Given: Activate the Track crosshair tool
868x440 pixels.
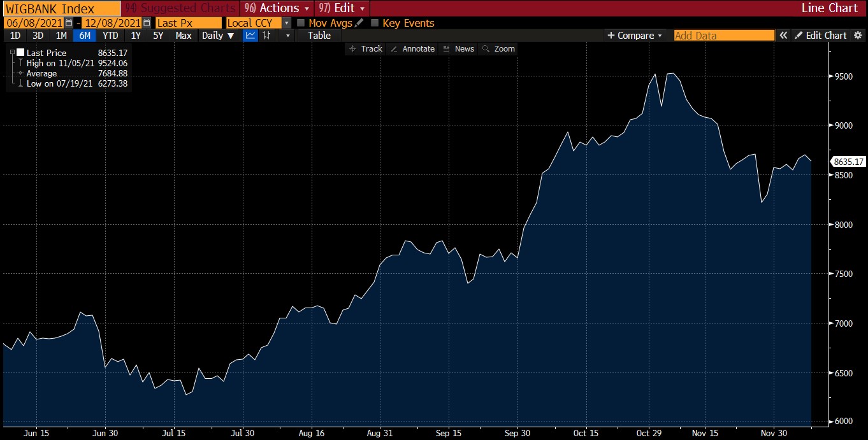Looking at the screenshot, I should 366,49.
